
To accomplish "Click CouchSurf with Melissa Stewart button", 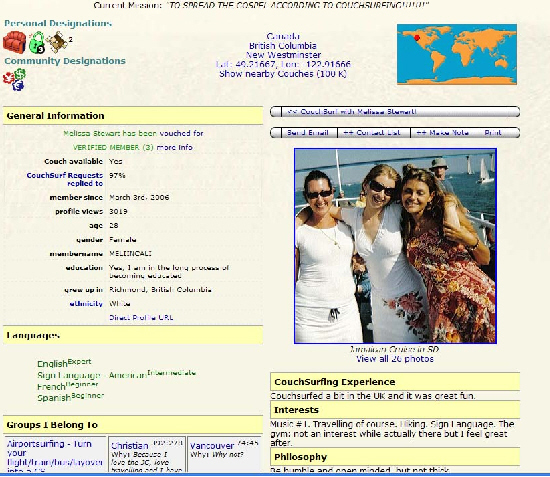I will pos(395,112).
